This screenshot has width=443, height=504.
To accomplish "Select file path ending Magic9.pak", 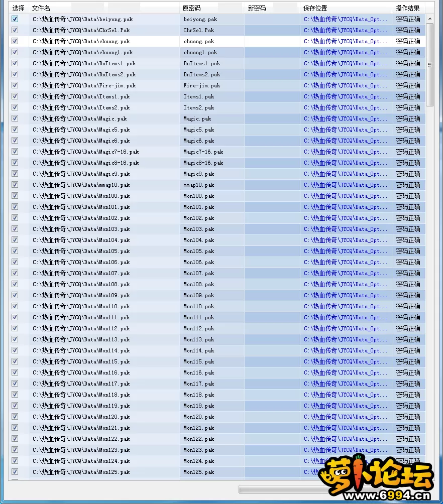I will 81,174.
